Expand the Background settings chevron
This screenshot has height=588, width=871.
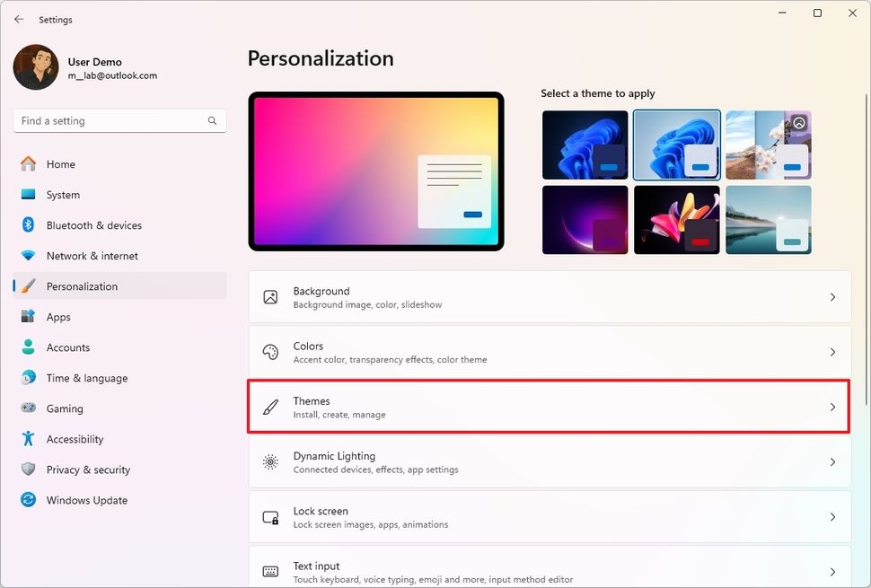click(832, 296)
